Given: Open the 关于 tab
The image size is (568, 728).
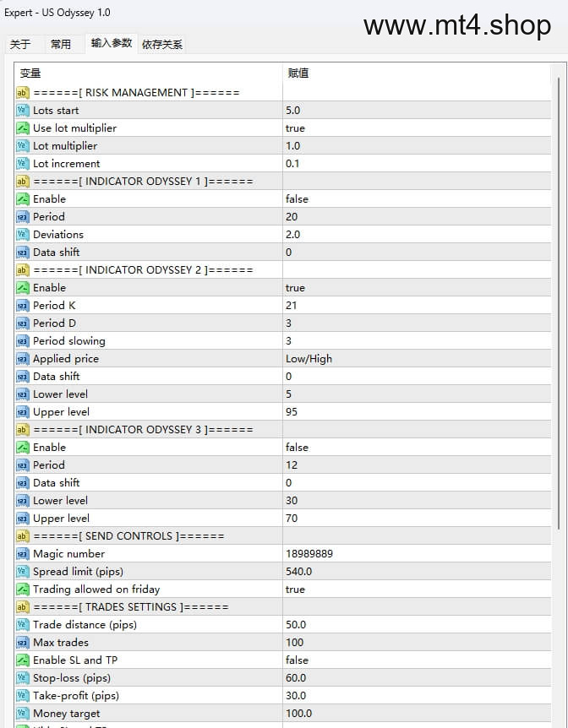Looking at the screenshot, I should pyautogui.click(x=20, y=45).
